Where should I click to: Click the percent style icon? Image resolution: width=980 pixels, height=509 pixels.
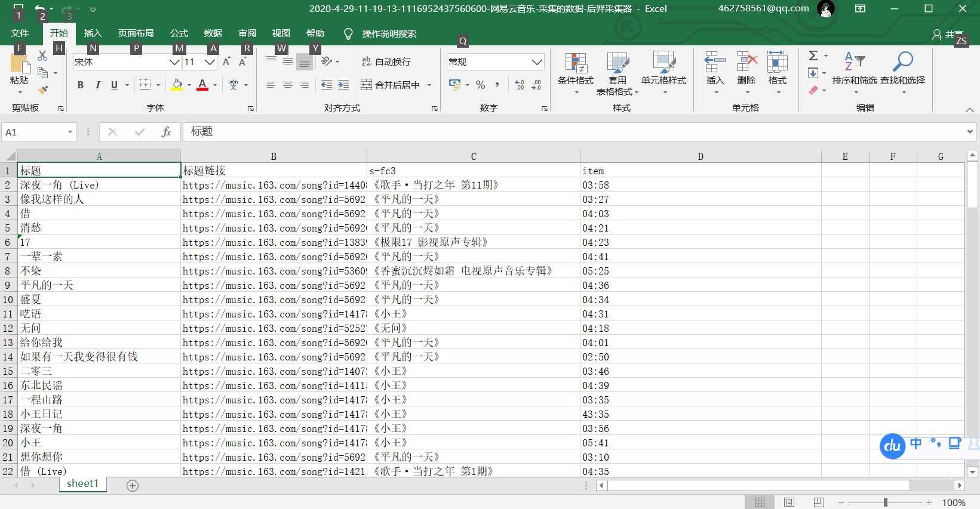481,85
